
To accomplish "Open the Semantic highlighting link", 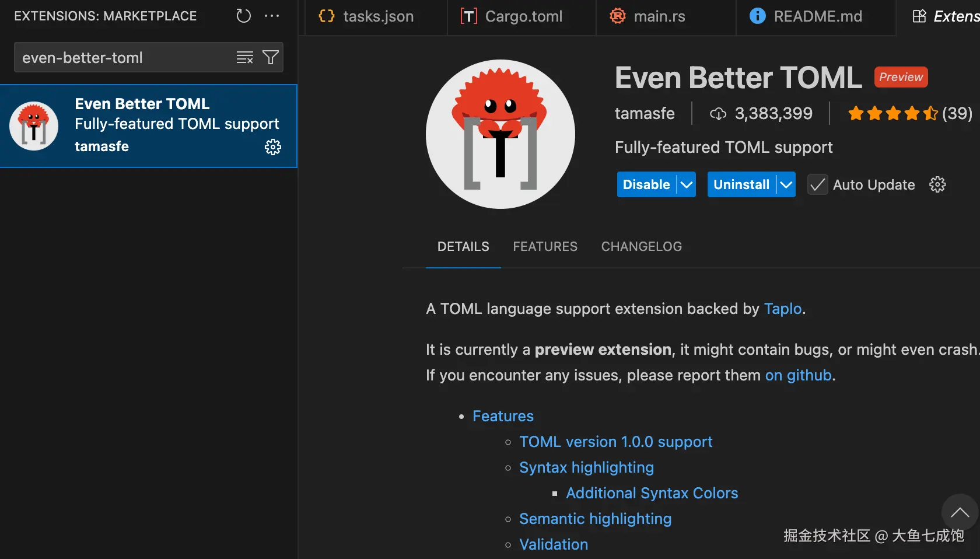I will (596, 519).
